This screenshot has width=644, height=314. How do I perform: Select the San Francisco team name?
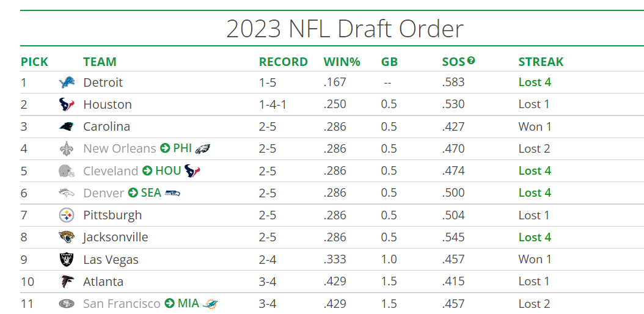(x=122, y=304)
